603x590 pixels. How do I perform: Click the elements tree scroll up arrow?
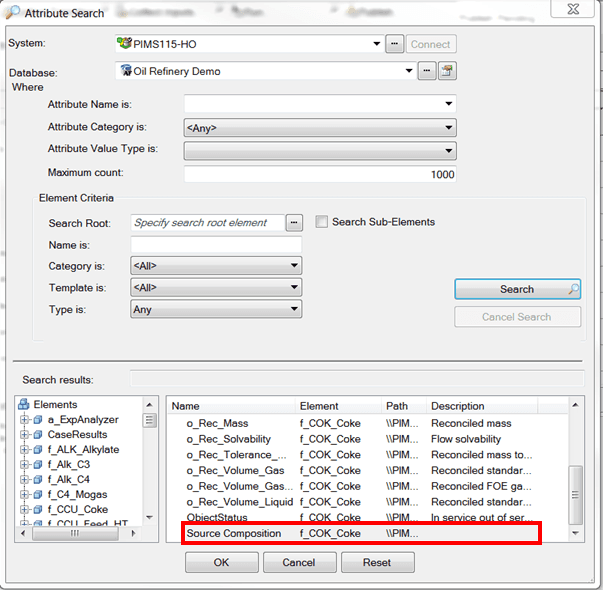pyautogui.click(x=150, y=405)
